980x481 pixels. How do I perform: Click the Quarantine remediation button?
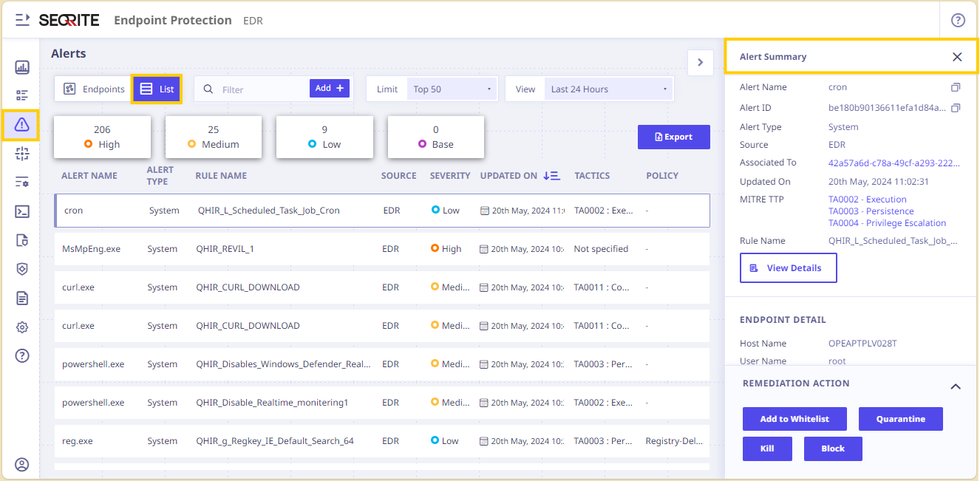[x=901, y=419]
